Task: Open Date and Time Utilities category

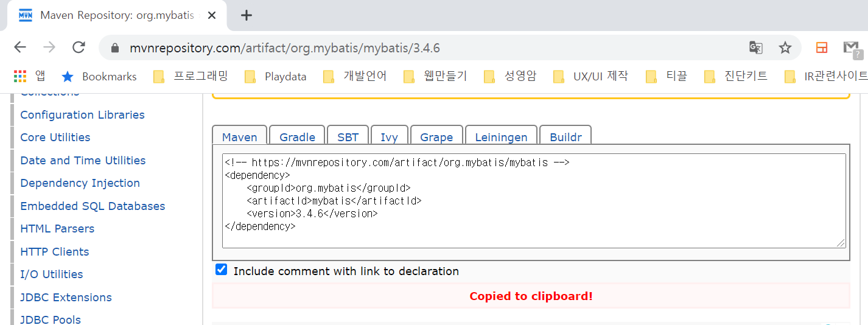Action: tap(83, 160)
